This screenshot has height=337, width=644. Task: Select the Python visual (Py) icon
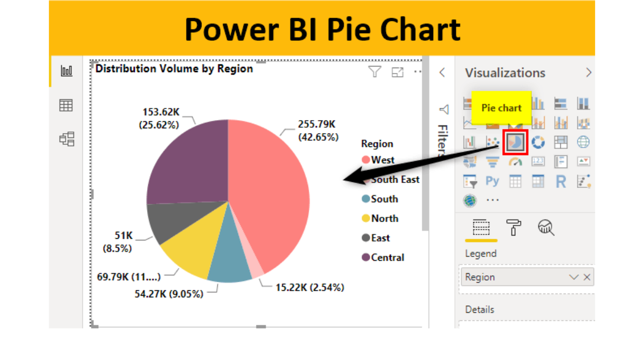click(492, 181)
